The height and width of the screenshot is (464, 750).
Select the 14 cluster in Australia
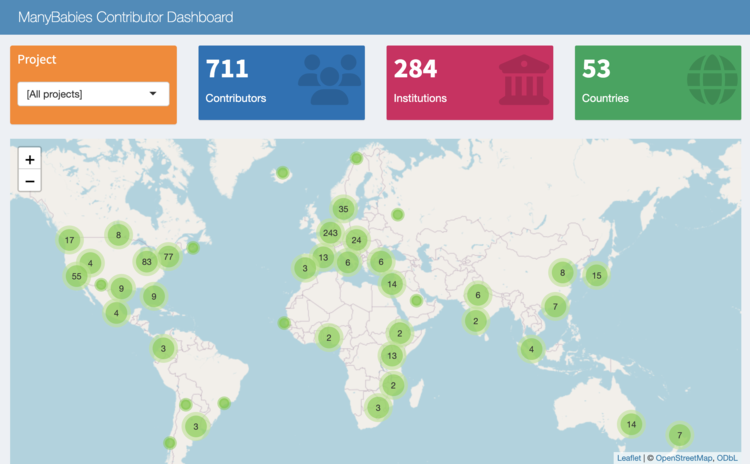pos(631,424)
